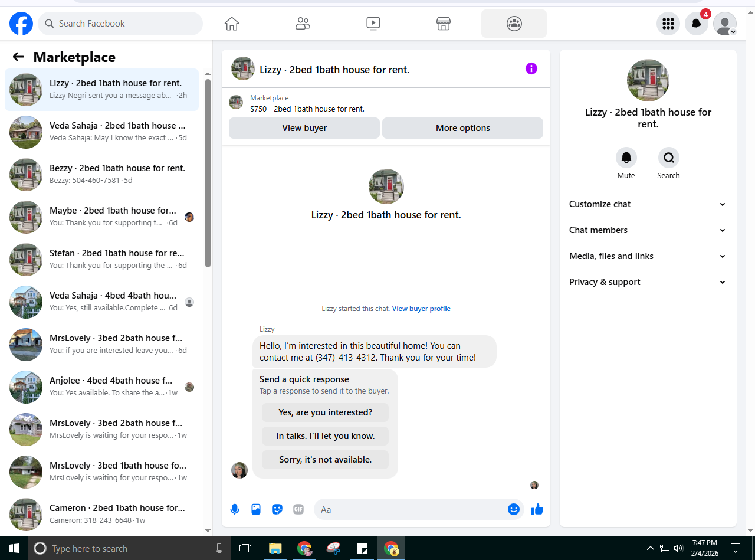Click the Search Facebook field
755x560 pixels.
coord(120,24)
